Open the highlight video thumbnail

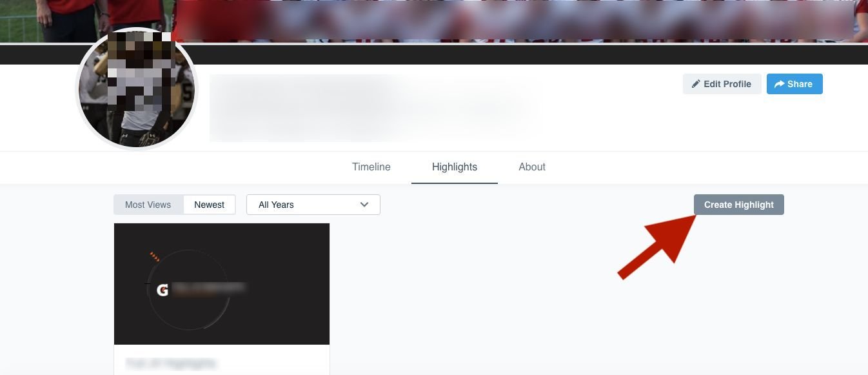[221, 283]
